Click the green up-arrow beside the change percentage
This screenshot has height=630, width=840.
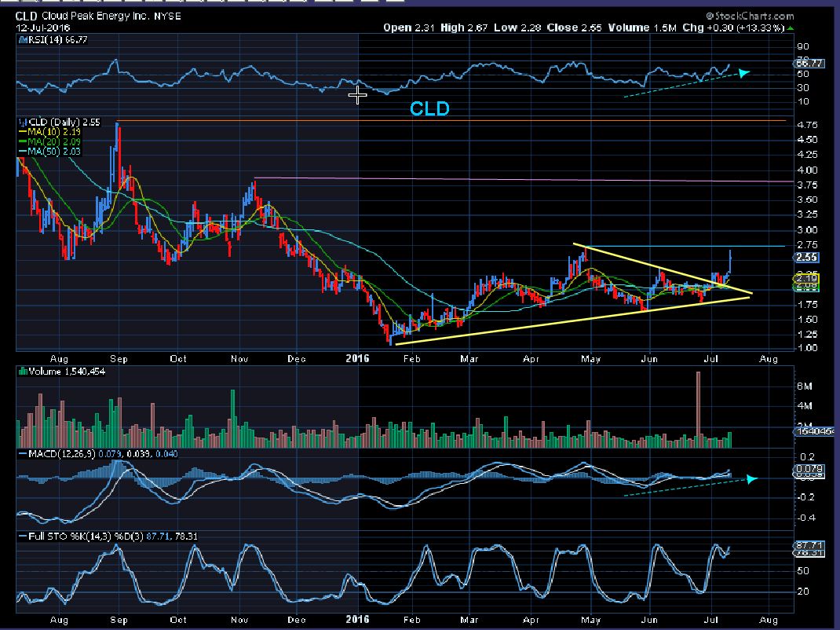coord(791,27)
